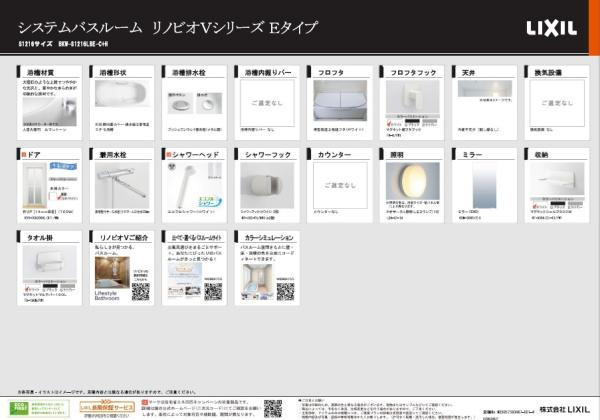Click the LIXIL長期保証サービス logo in footer
The image size is (600, 420).
pos(107,407)
